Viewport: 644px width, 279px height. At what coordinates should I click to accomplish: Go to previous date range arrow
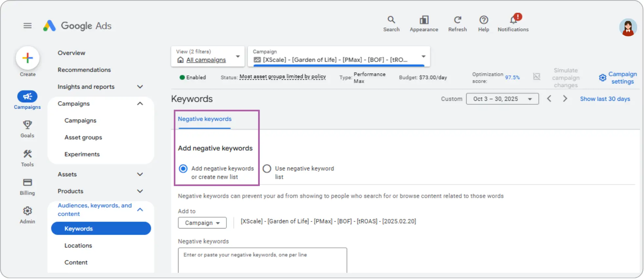[x=549, y=98]
